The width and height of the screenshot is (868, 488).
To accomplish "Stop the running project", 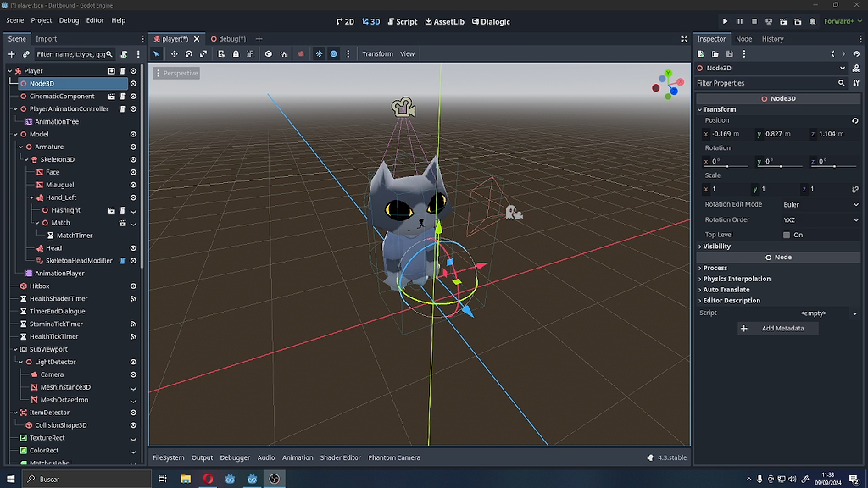I will (754, 21).
